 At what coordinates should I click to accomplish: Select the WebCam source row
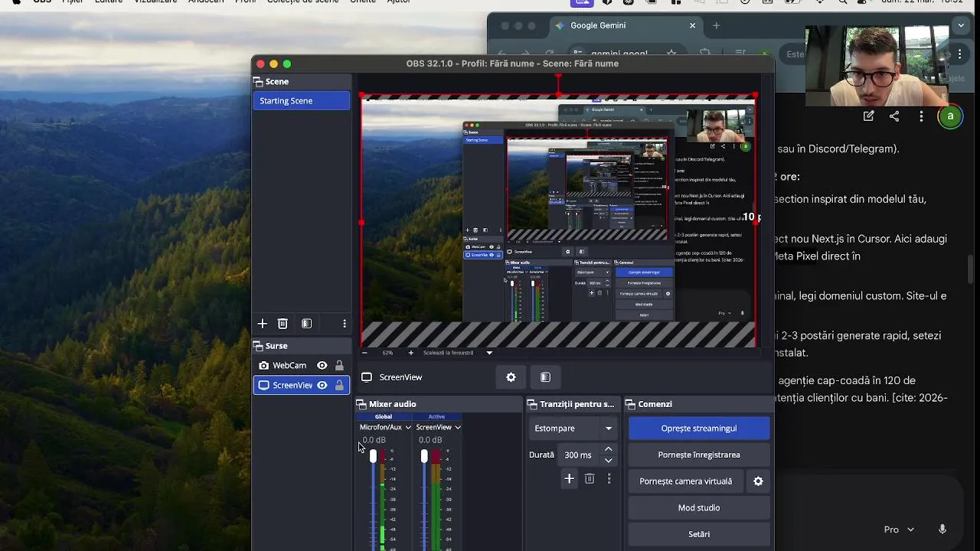(x=302, y=366)
